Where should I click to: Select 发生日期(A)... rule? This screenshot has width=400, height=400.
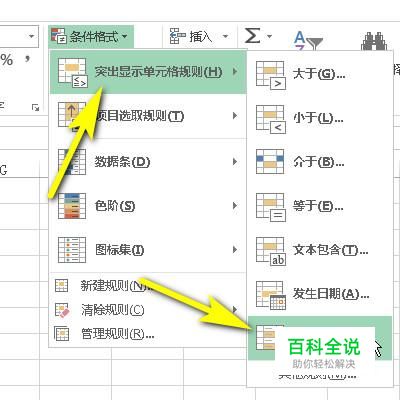click(x=320, y=294)
